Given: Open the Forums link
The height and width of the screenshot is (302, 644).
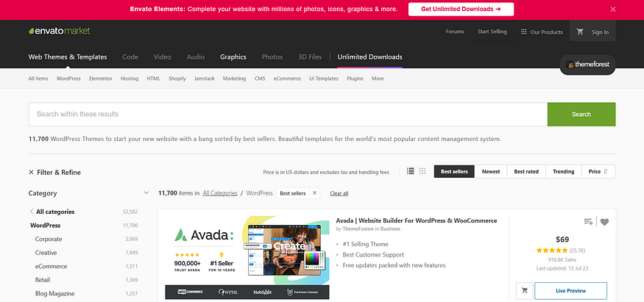Looking at the screenshot, I should tap(455, 32).
